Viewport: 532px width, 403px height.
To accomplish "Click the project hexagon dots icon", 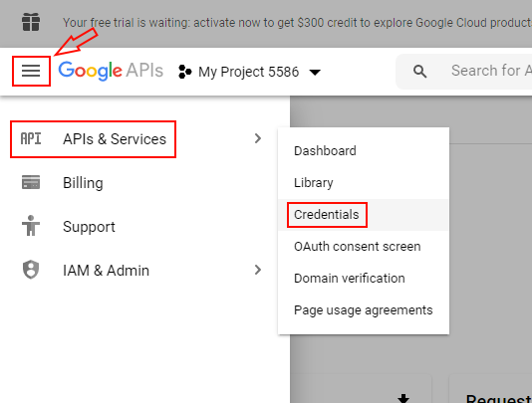I will 185,72.
